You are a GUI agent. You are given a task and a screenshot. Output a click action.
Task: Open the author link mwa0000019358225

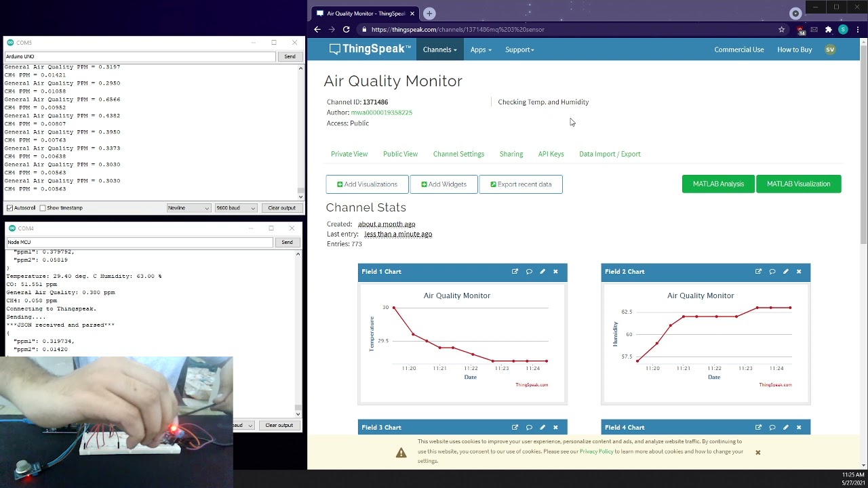pyautogui.click(x=382, y=113)
